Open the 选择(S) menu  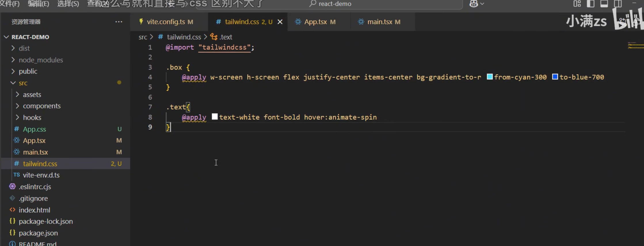68,4
